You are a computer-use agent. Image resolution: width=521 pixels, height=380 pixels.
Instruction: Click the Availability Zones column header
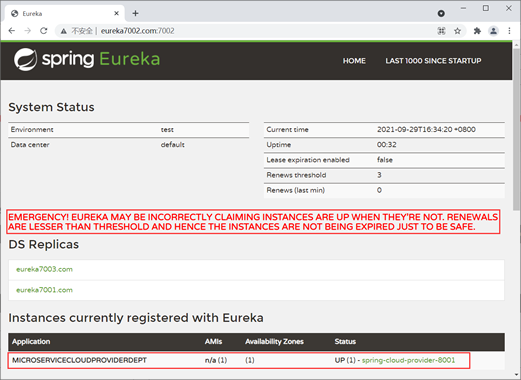tap(274, 341)
